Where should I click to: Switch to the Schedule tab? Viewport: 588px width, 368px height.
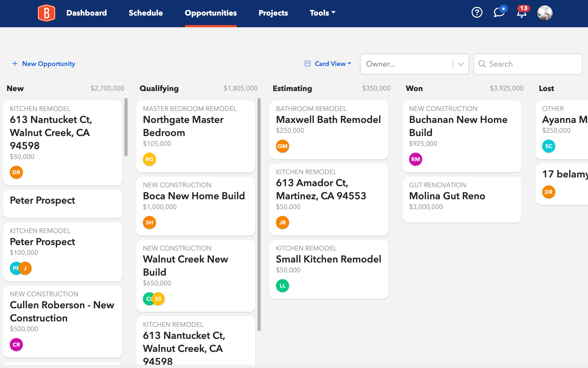(146, 13)
